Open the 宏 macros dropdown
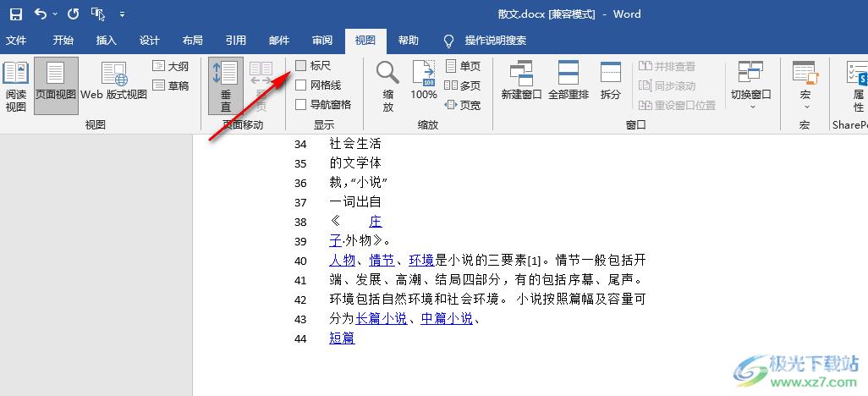 point(805,85)
